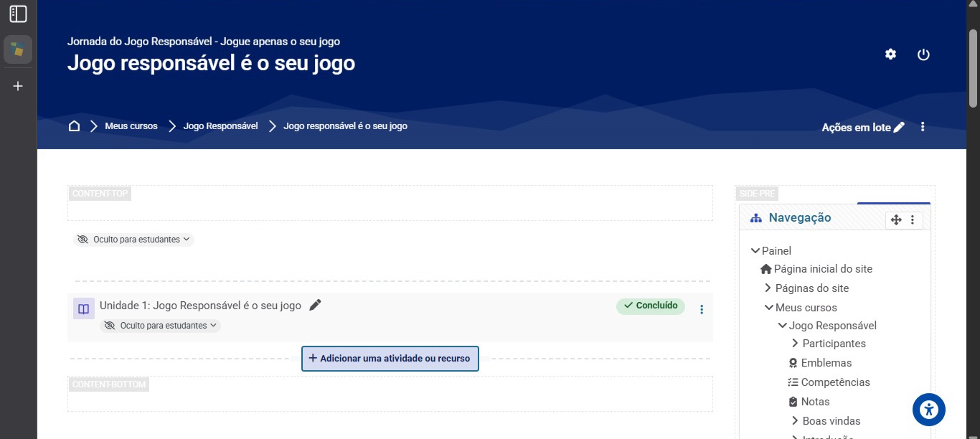This screenshot has width=980, height=439.
Task: Click the Notas clipboard icon
Action: 793,402
